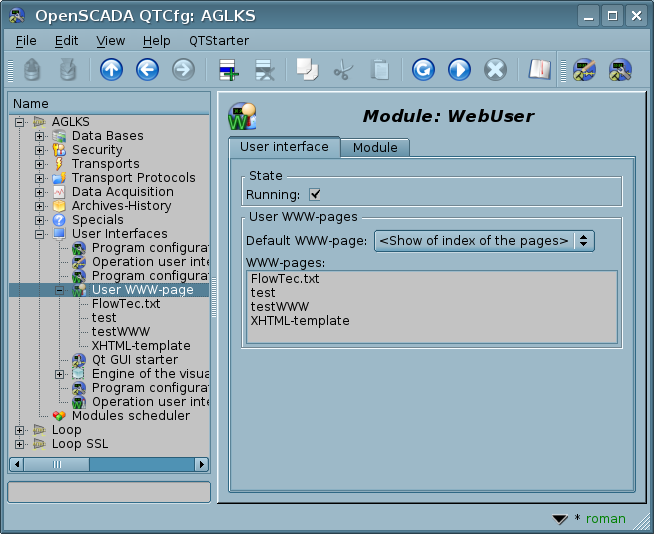The height and width of the screenshot is (534, 654).
Task: Click the Modules scheduler icon in tree
Action: (59, 416)
